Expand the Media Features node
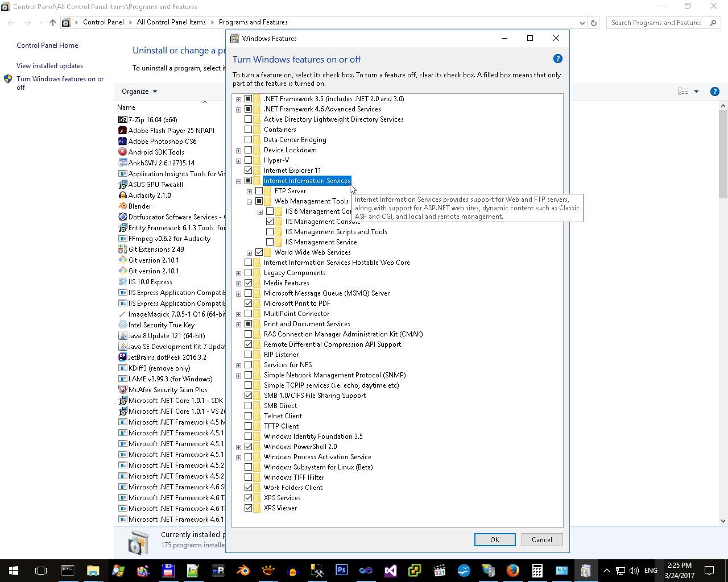728x582 pixels. 239,284
